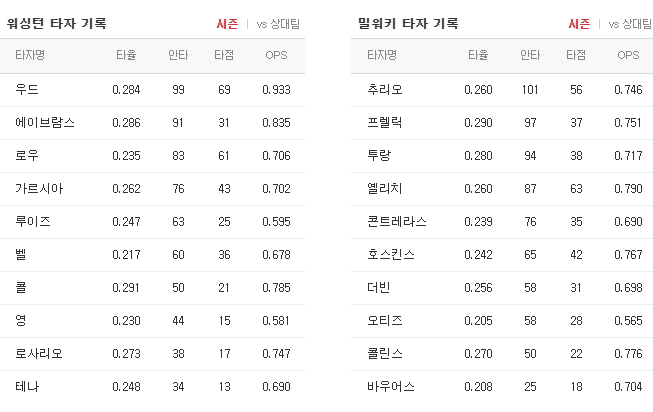Select 시즌 tab in 밀워키 타자 기록
The width and height of the screenshot is (653, 412).
579,24
